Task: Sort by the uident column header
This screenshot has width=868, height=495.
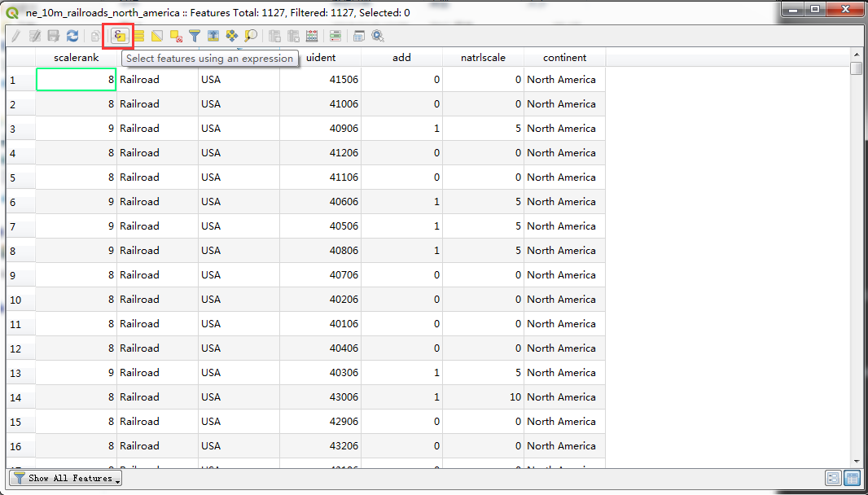Action: 321,58
